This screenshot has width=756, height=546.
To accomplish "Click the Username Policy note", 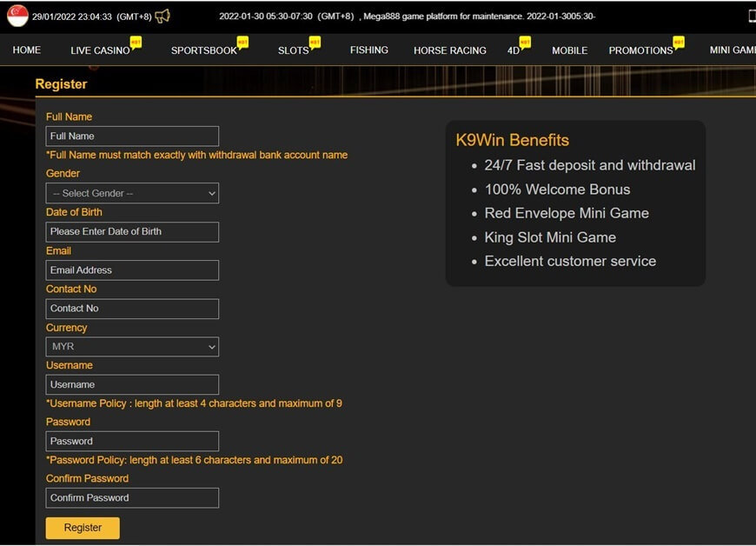I will click(194, 403).
